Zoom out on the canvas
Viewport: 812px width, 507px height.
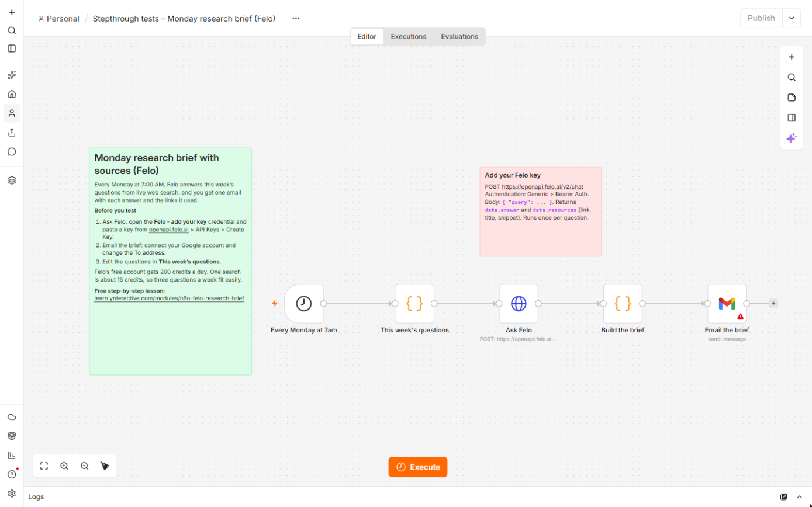pos(85,466)
